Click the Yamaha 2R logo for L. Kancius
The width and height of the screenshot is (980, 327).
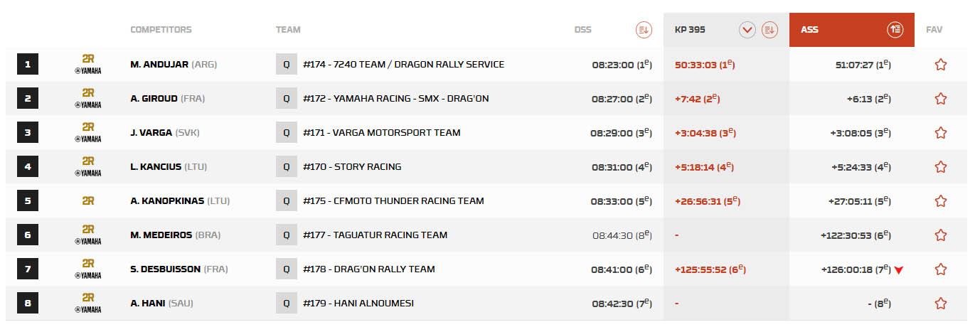(88, 167)
